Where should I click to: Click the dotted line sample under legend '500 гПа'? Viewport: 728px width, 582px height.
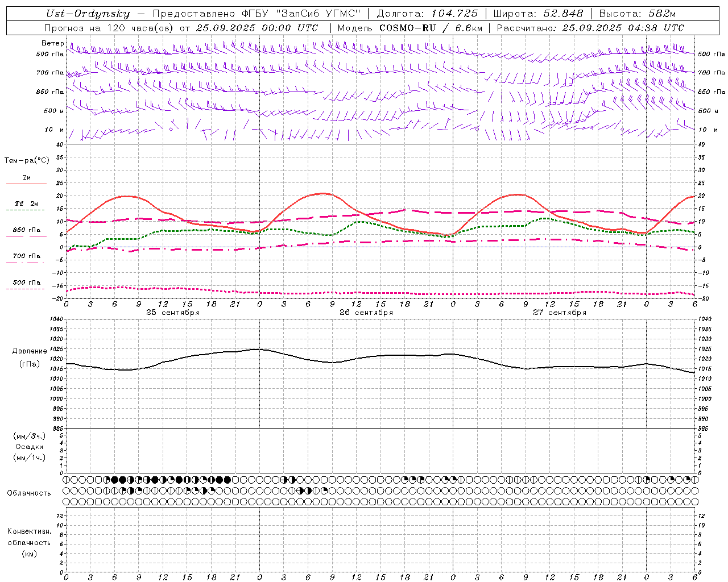(x=25, y=289)
